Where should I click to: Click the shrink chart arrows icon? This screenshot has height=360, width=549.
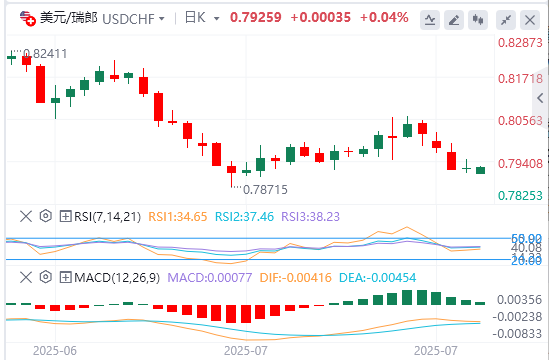pos(506,20)
